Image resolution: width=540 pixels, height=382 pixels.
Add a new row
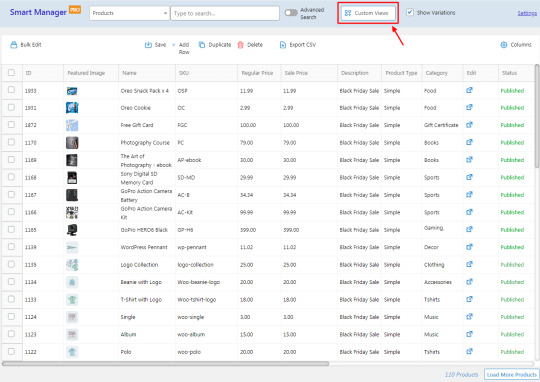181,48
